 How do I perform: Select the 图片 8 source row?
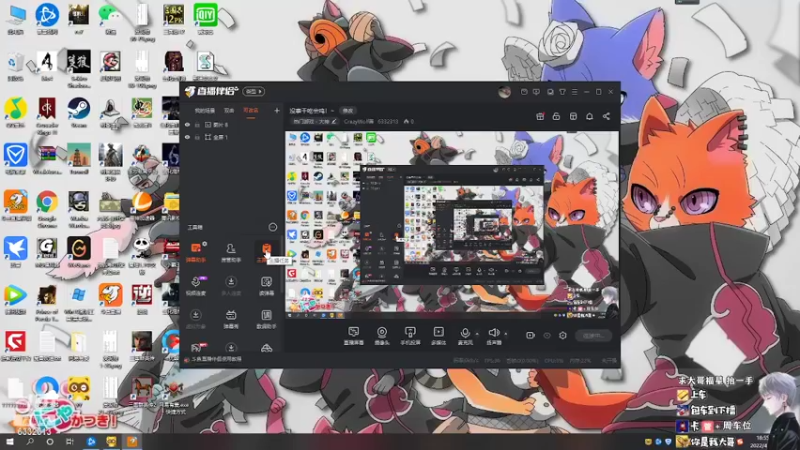point(232,124)
